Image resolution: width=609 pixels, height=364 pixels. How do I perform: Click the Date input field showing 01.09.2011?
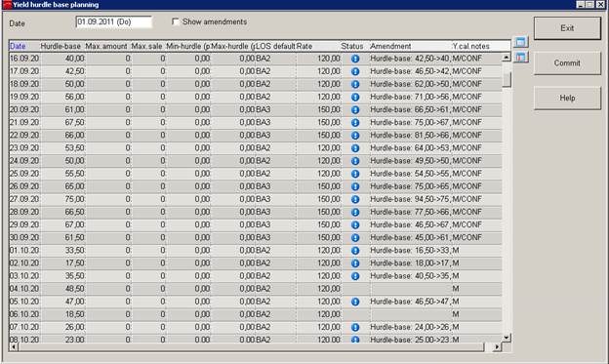[114, 21]
